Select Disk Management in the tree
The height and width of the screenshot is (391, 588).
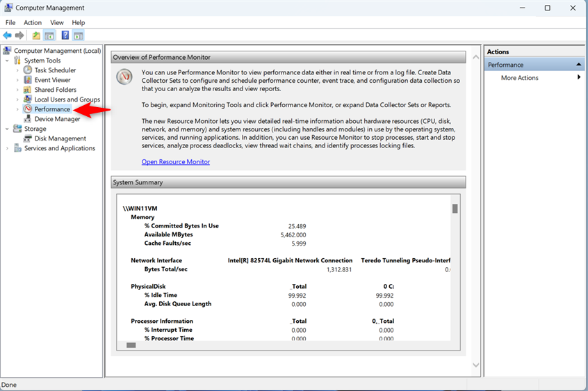click(x=60, y=138)
